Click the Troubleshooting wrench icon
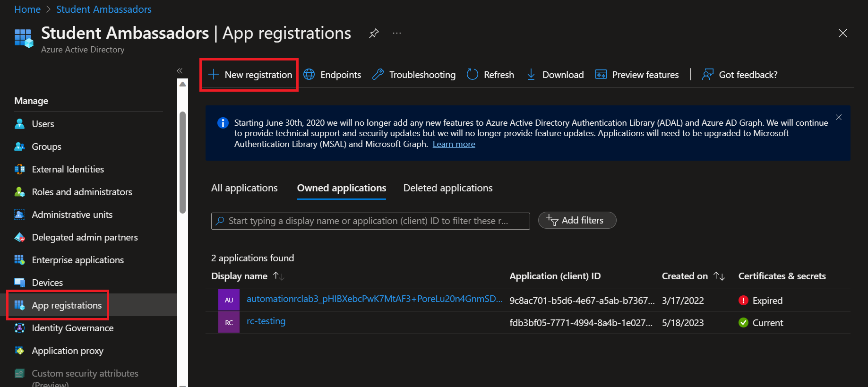The width and height of the screenshot is (868, 387). coord(378,75)
